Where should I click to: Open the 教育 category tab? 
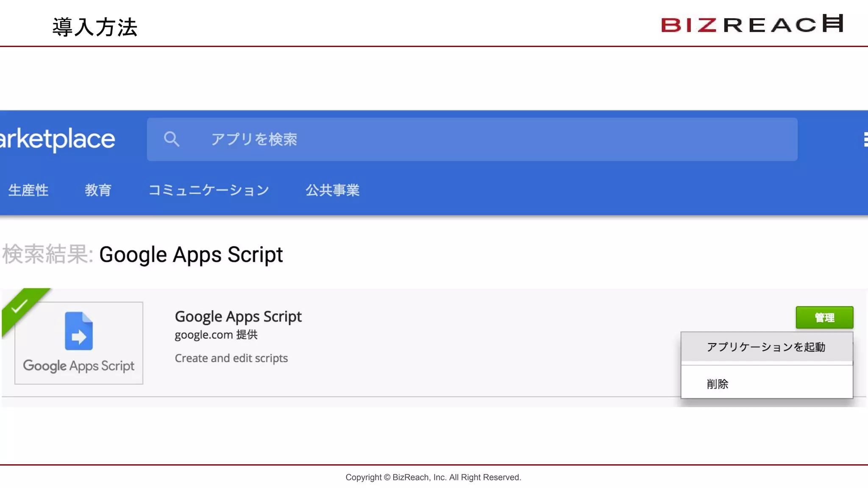point(98,190)
